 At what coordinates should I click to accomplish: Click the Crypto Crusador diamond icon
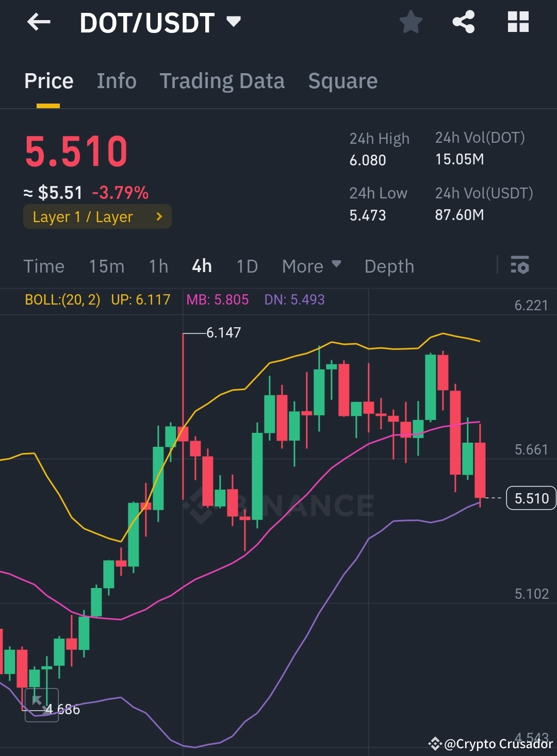click(436, 744)
